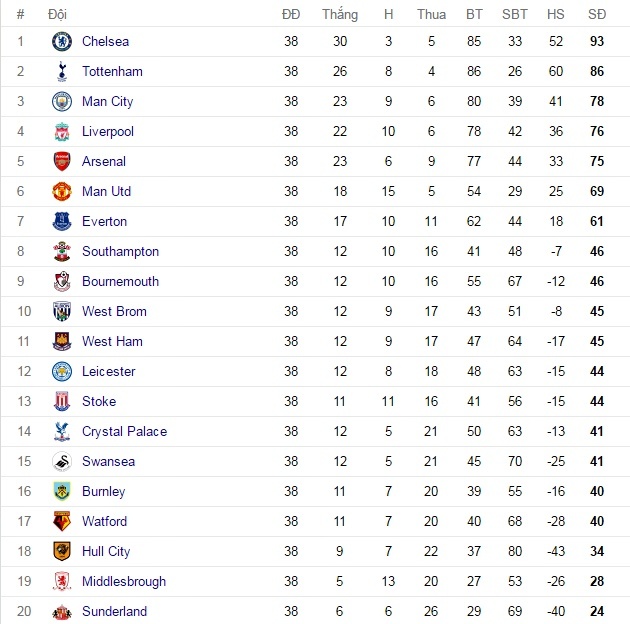Click the Sunderland club crest icon
The height and width of the screenshot is (624, 630).
point(62,612)
